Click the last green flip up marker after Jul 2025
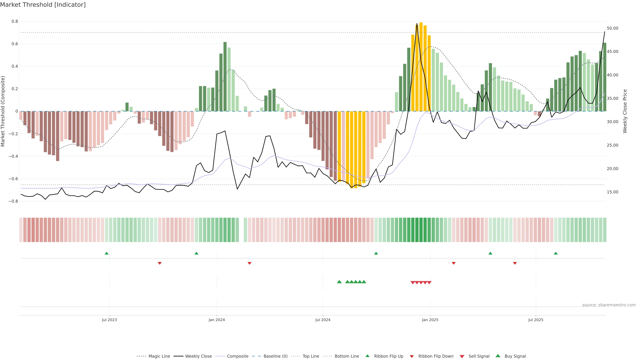This screenshot has width=644, height=362. tap(556, 253)
